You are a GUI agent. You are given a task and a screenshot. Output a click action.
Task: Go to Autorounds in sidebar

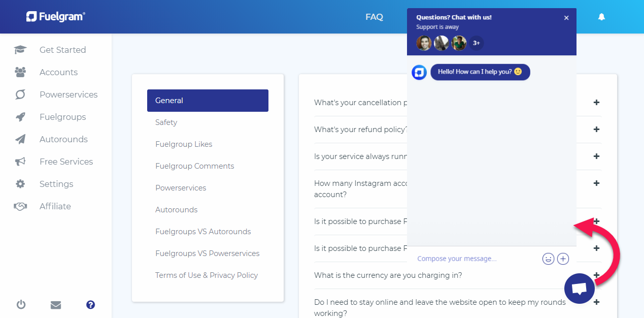pyautogui.click(x=63, y=139)
